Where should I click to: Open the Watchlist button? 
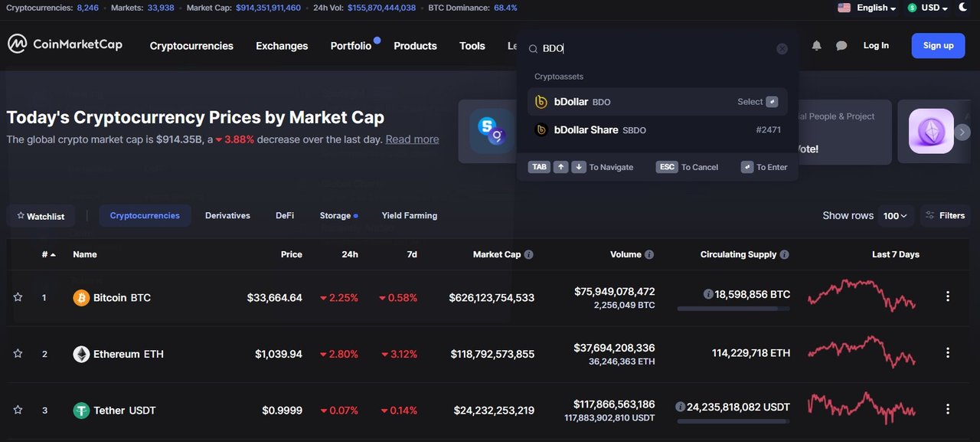41,216
